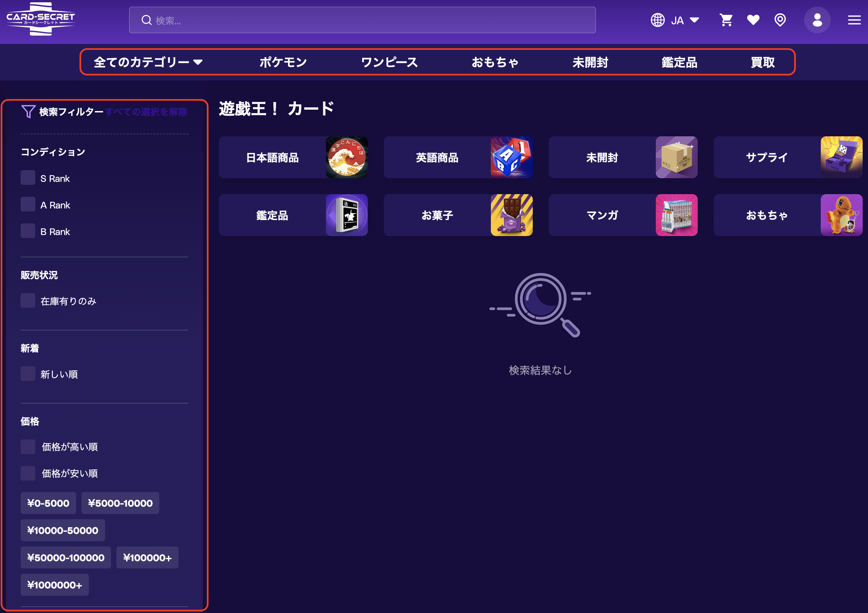Select 未開封 in the top navigation
The height and width of the screenshot is (613, 868).
590,62
